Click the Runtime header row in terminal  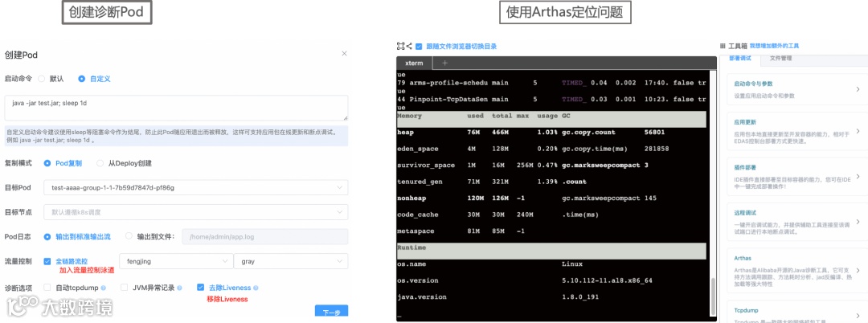[551, 251]
